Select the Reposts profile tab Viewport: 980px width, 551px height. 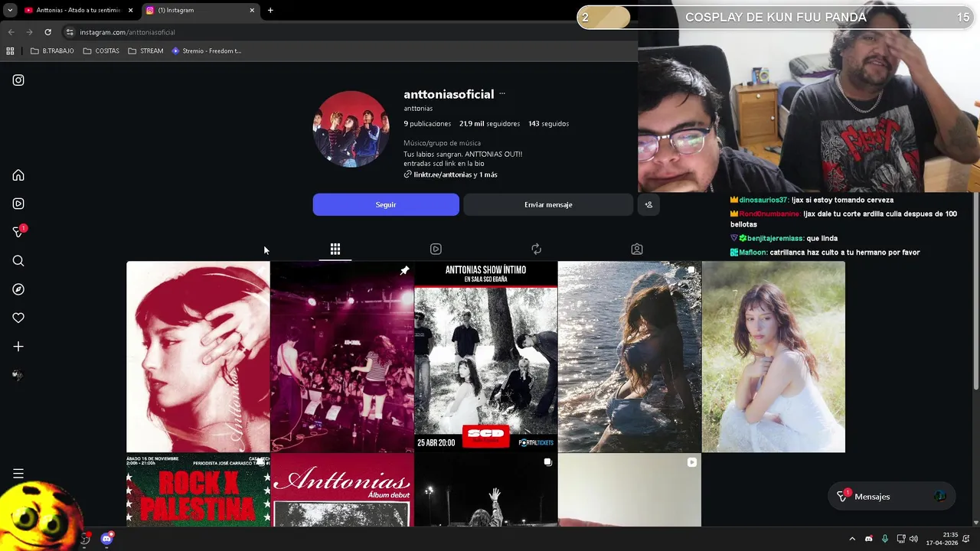pos(536,249)
